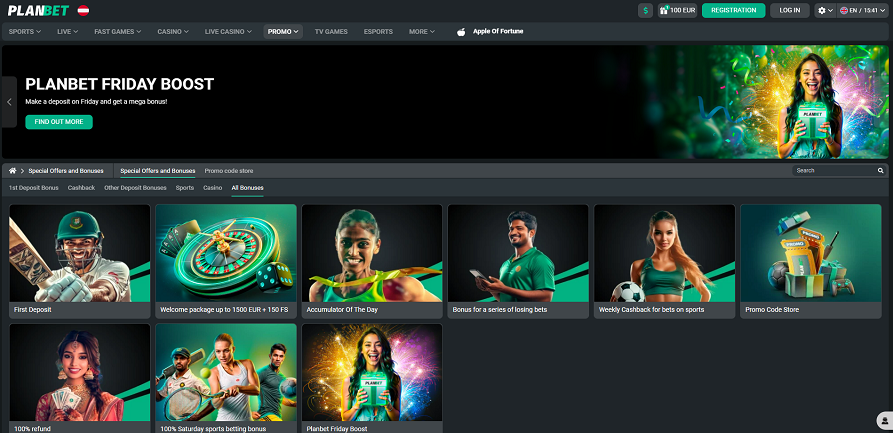
Task: Go to home via breadcrumb icon
Action: coord(13,171)
